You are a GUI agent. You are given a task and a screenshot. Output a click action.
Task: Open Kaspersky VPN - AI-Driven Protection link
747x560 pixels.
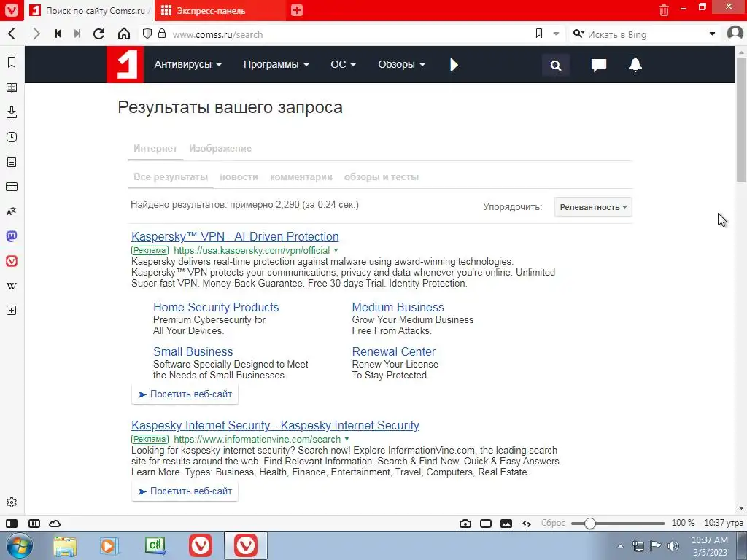click(x=235, y=237)
